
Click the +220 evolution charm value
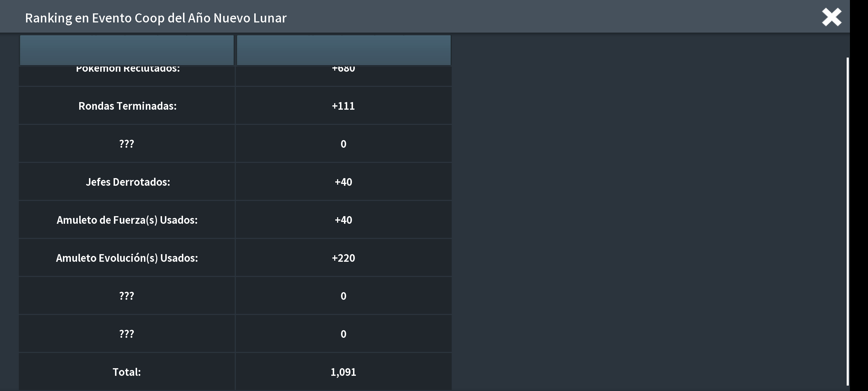point(343,258)
